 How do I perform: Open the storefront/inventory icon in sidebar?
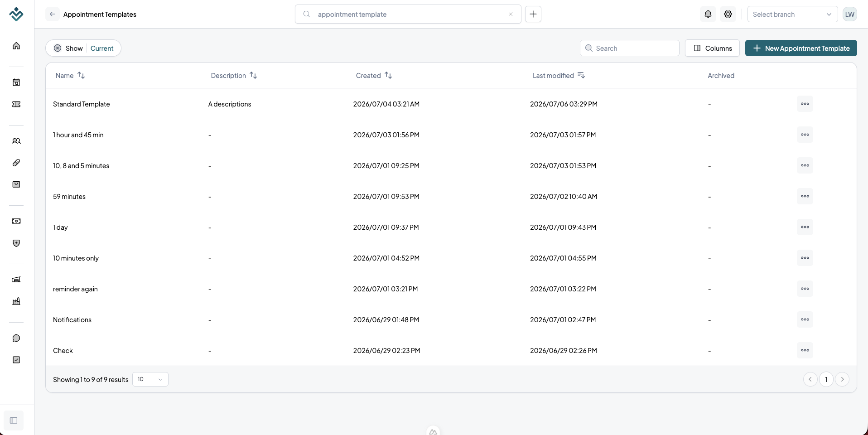tap(16, 280)
